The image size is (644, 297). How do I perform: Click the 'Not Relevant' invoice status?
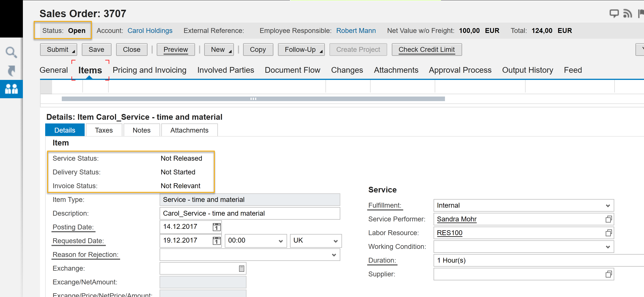180,186
